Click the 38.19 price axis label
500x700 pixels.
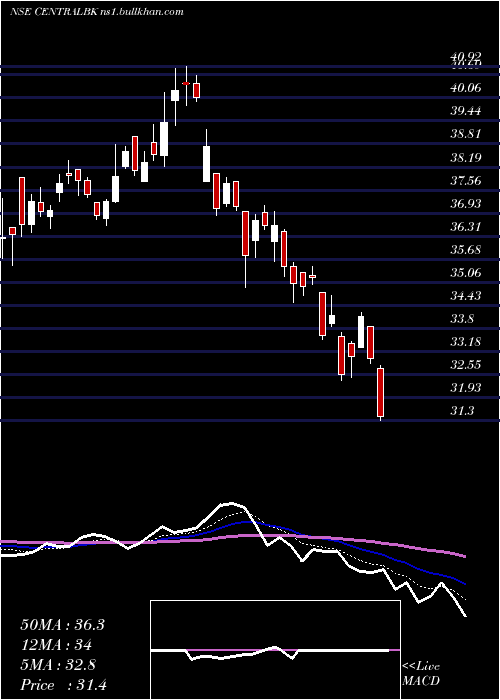click(466, 157)
